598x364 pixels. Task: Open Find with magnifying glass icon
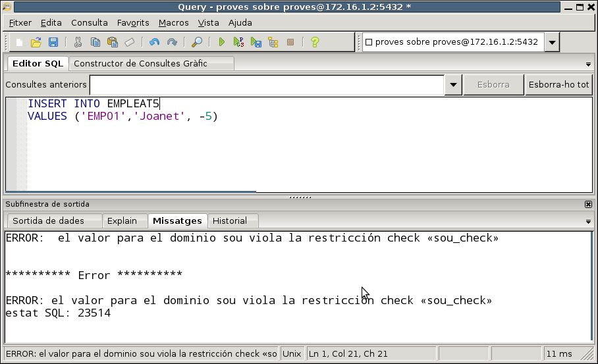click(196, 42)
